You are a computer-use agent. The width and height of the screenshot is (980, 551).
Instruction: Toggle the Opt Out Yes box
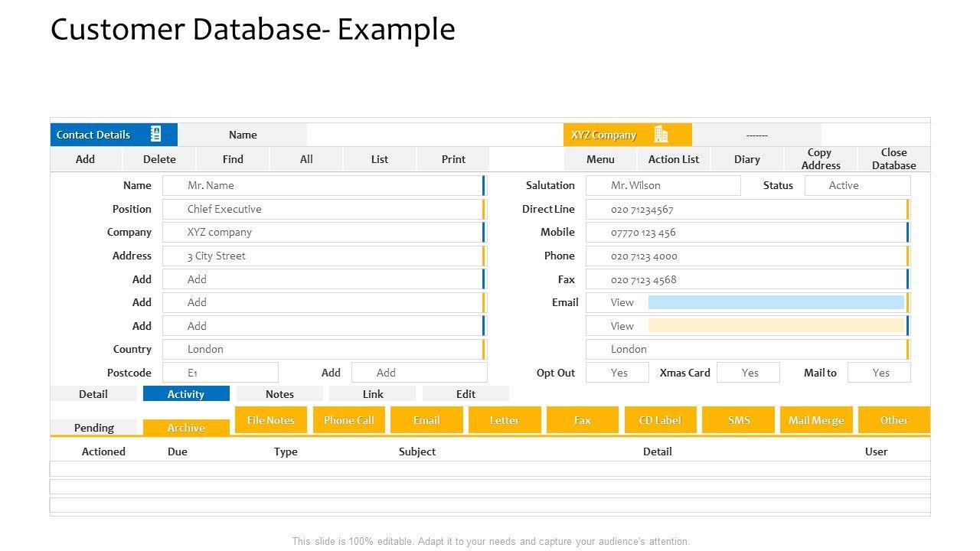617,373
